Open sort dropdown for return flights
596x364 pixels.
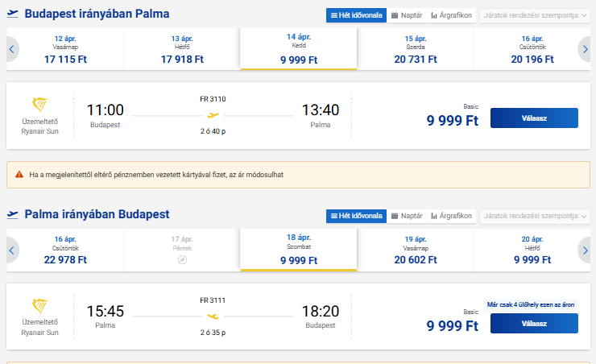coord(535,216)
